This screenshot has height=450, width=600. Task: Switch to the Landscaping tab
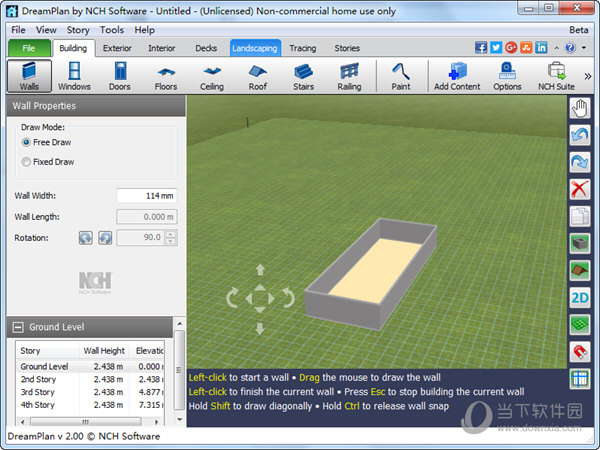click(255, 48)
